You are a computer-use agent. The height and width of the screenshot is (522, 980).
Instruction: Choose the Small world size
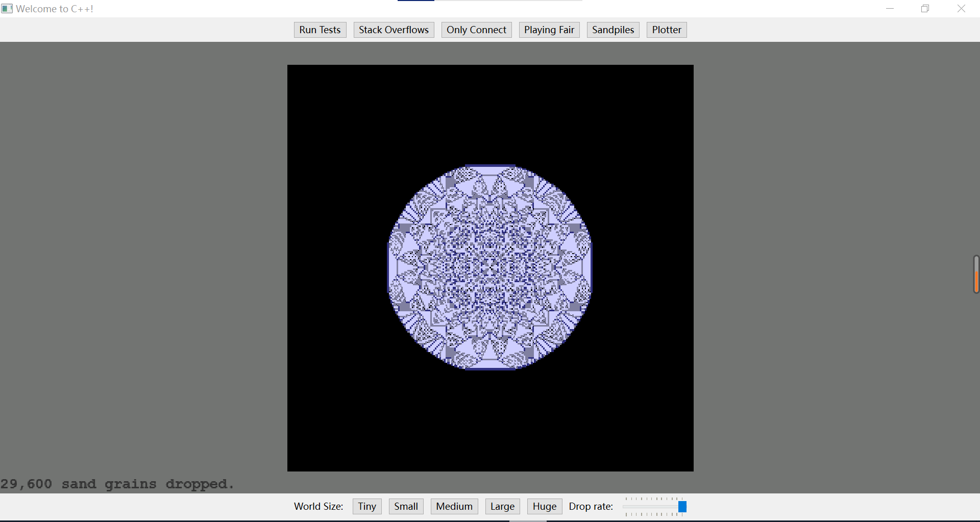coord(406,506)
